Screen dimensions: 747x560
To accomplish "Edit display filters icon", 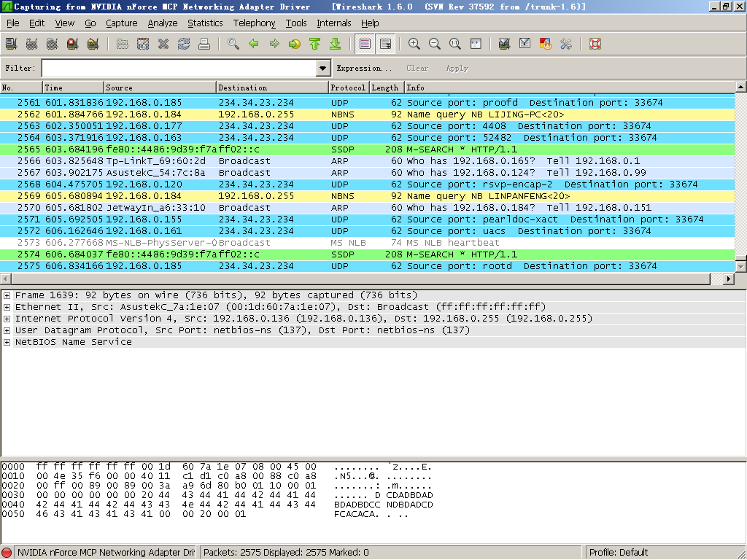I will (x=525, y=44).
